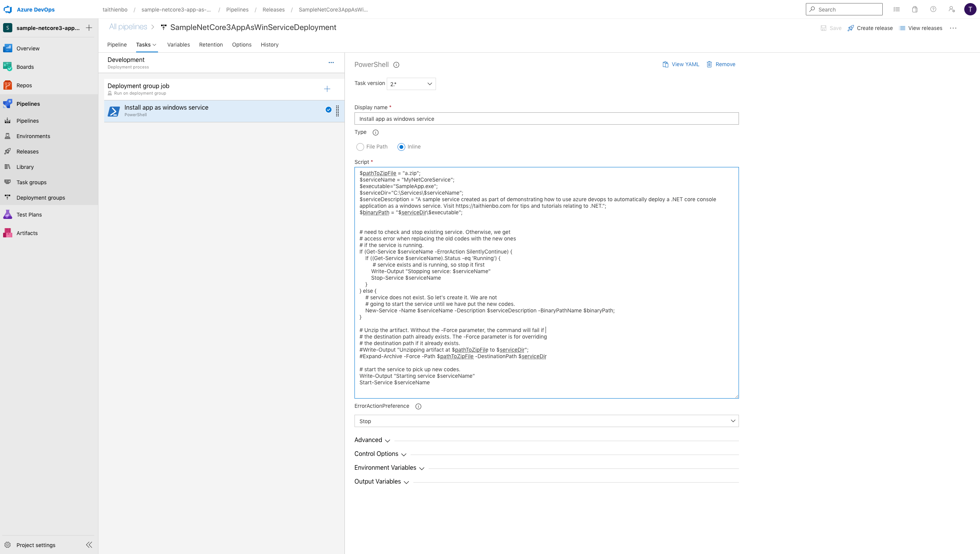This screenshot has width=980, height=554.
Task: Toggle the task enabled checkmark
Action: pos(328,110)
